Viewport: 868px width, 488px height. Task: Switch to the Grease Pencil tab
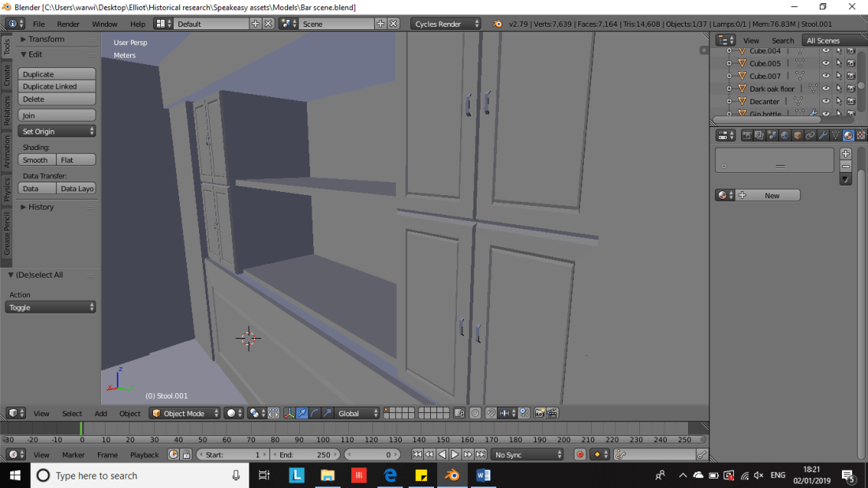coord(7,233)
